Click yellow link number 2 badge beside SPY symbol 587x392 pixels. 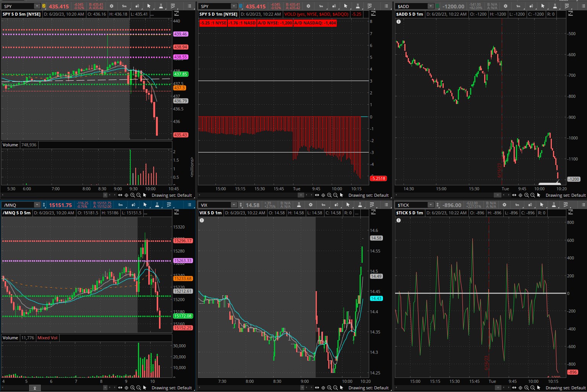(44, 6)
